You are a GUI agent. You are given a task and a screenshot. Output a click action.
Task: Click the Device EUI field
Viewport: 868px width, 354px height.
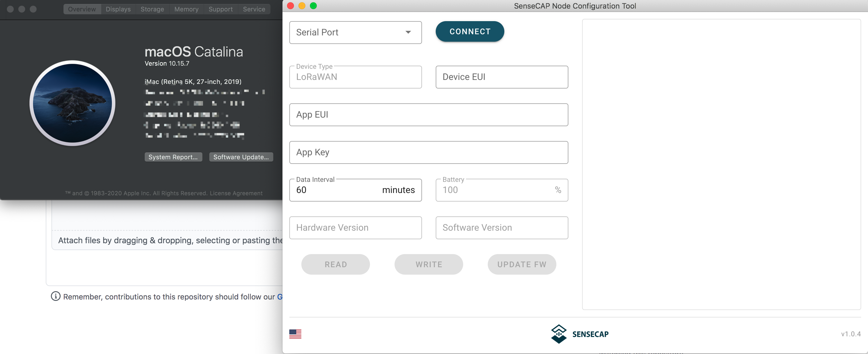[x=501, y=77]
